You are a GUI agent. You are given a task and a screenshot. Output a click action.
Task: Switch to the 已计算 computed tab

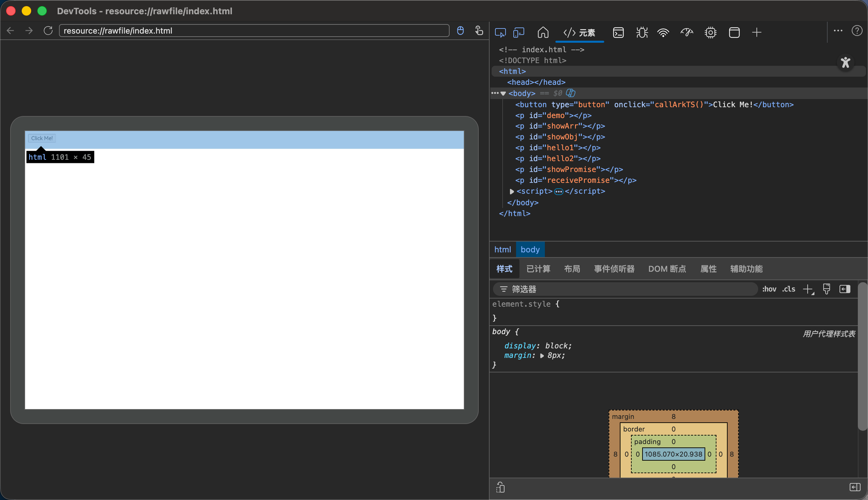click(x=538, y=269)
